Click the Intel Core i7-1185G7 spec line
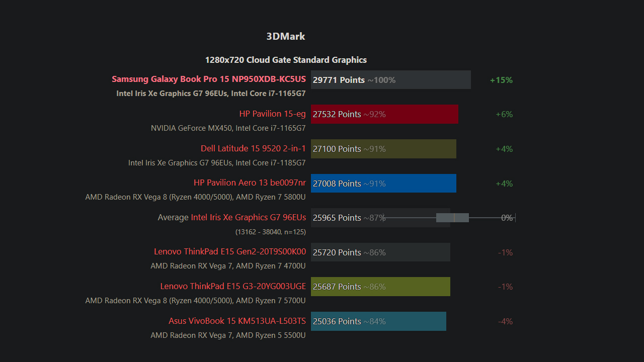Image resolution: width=644 pixels, height=362 pixels. pyautogui.click(x=217, y=163)
